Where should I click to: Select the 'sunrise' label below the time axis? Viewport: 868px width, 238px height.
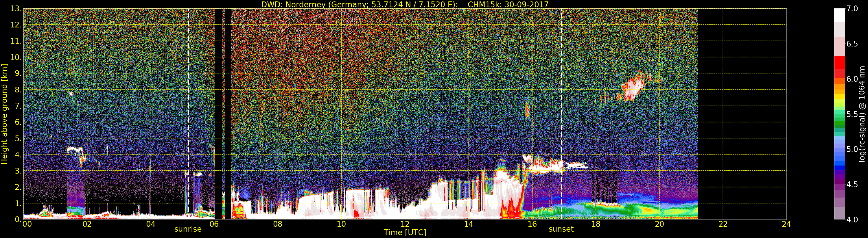coord(188,229)
